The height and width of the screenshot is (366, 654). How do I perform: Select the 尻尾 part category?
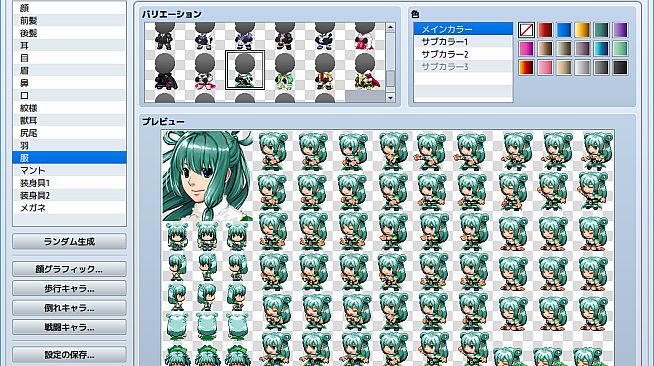(x=69, y=133)
